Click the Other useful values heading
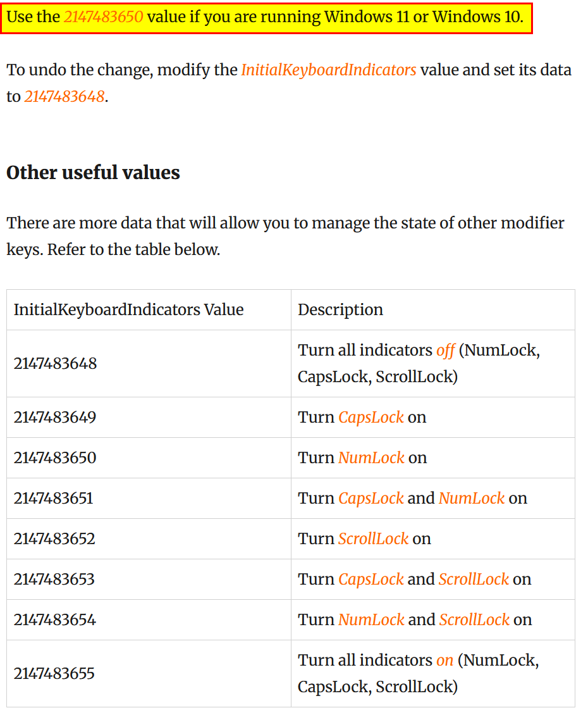 pos(93,173)
